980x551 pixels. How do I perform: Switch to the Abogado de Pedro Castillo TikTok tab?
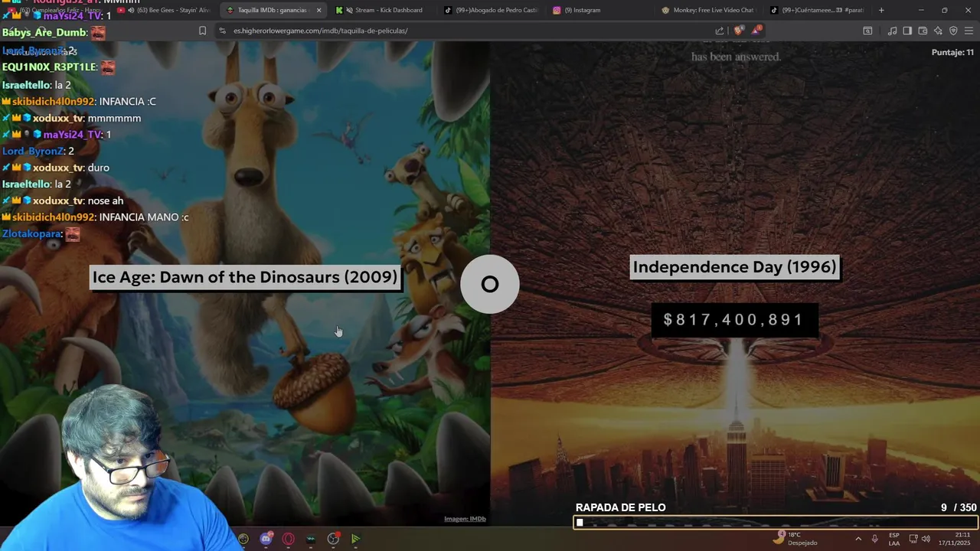(492, 10)
